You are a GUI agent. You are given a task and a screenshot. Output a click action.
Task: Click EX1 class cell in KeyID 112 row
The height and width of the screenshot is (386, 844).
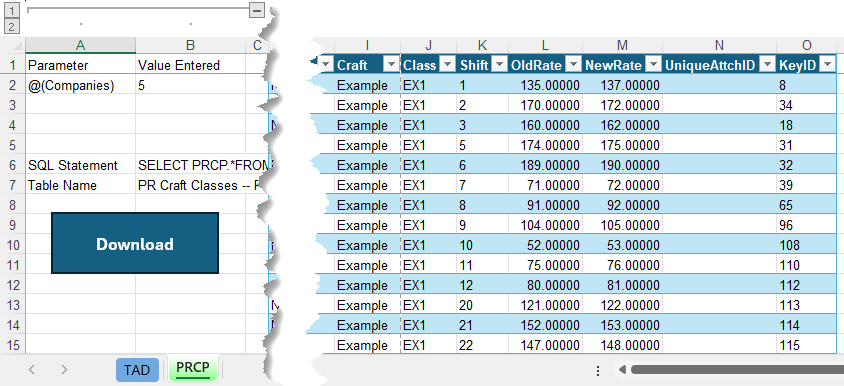point(428,285)
